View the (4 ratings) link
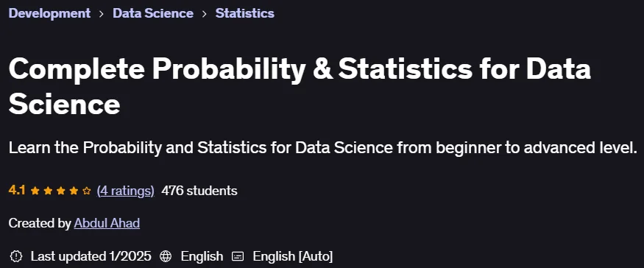The image size is (644, 268). coord(126,191)
